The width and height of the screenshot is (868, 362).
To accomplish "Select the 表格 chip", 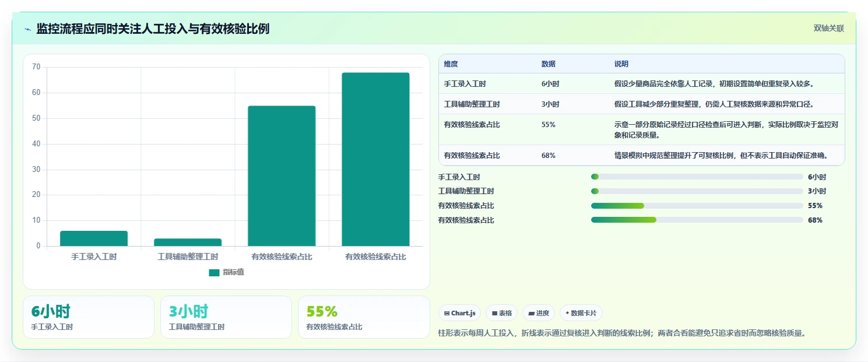I will click(x=501, y=313).
